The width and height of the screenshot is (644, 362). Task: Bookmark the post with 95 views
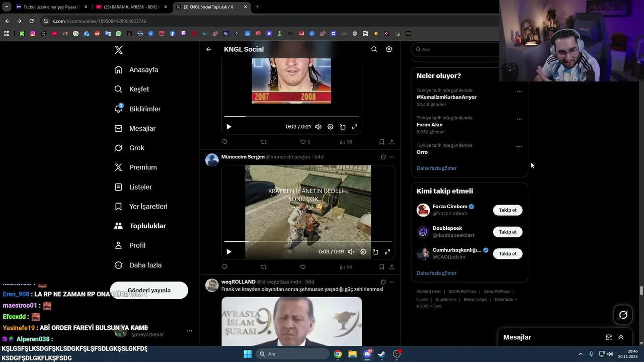[x=382, y=142]
